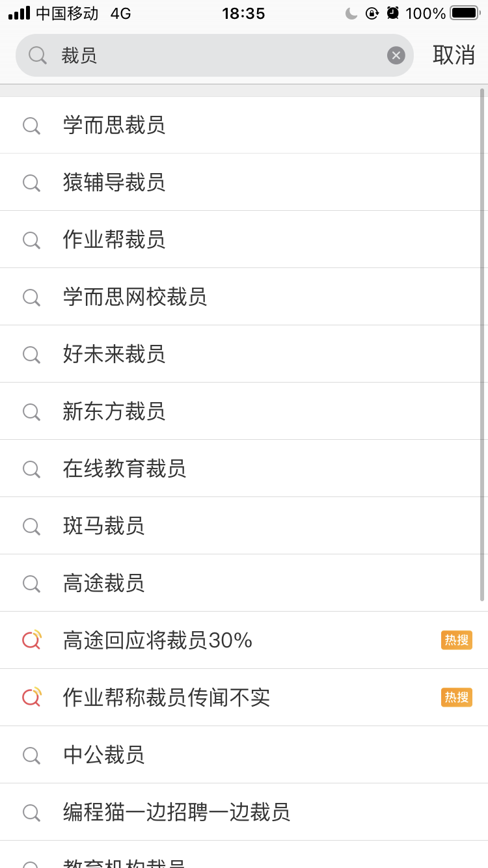
Task: Open the 作业帮裁员 search suggestion
Action: click(x=114, y=239)
